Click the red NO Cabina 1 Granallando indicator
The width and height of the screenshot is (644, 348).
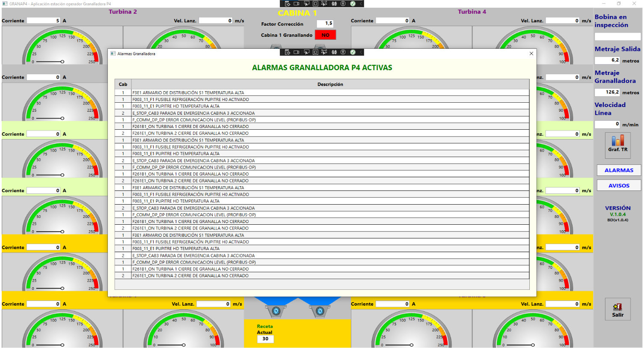[x=326, y=35]
